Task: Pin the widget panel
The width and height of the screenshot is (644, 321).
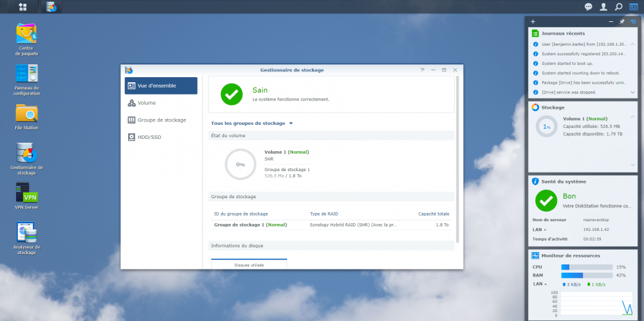Action: (621, 21)
